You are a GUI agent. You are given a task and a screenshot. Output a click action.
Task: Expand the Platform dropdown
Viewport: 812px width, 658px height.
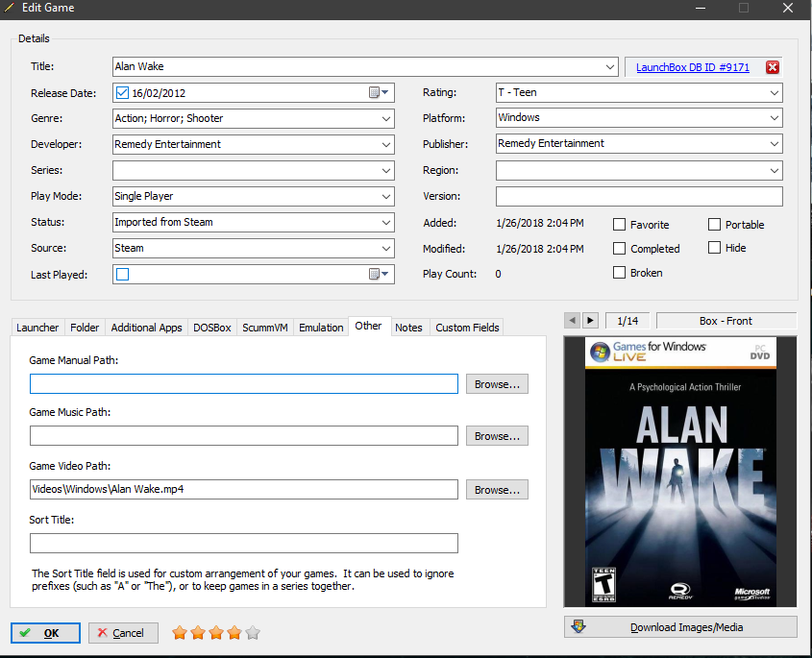click(x=774, y=117)
